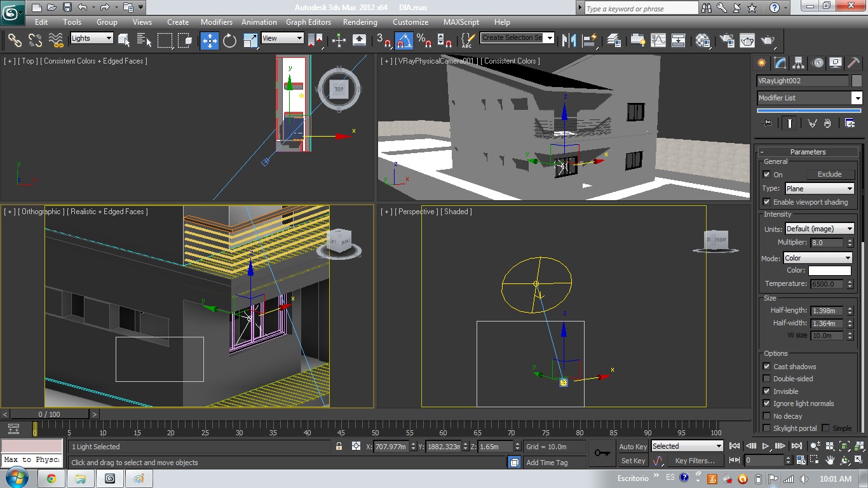Activate the Pan View hand icon
This screenshot has height=488, width=868.
830,460
